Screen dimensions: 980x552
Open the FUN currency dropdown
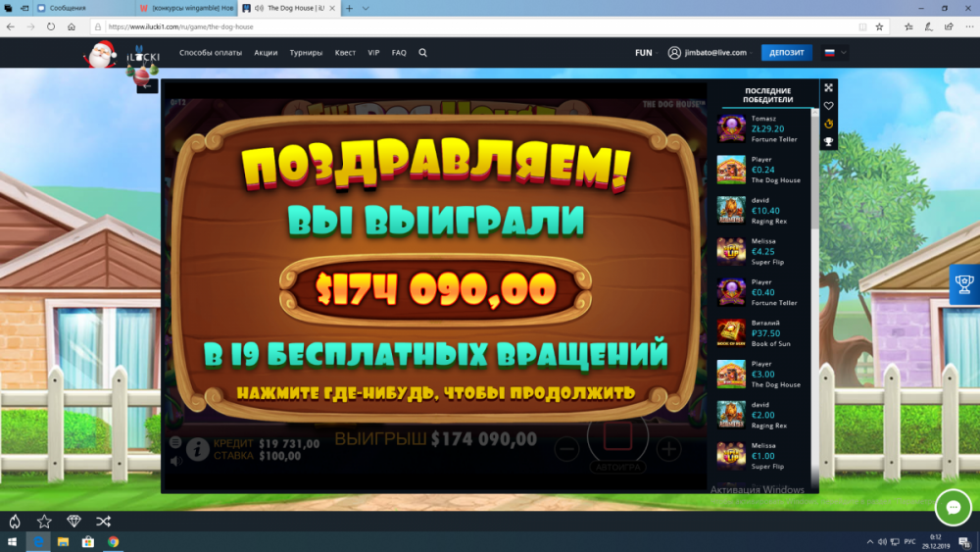coord(646,53)
